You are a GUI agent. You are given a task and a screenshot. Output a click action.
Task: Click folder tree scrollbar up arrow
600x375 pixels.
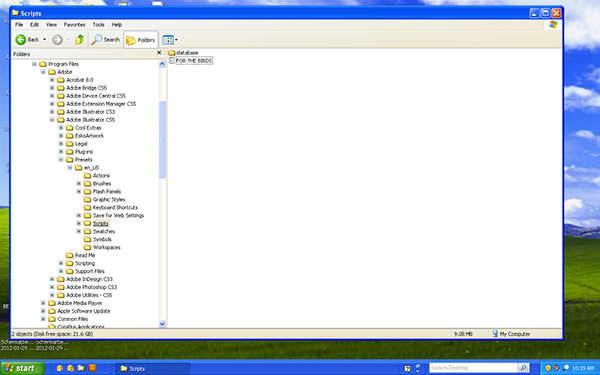click(162, 64)
